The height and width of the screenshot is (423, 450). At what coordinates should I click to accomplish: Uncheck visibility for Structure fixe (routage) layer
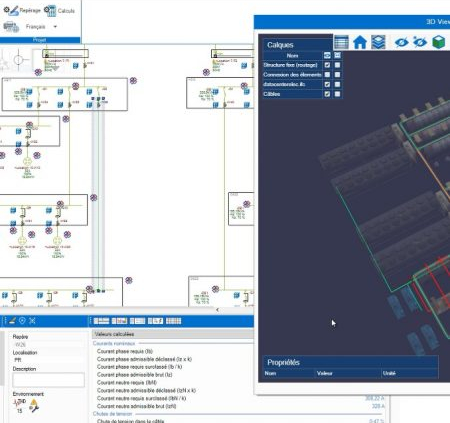click(x=327, y=65)
